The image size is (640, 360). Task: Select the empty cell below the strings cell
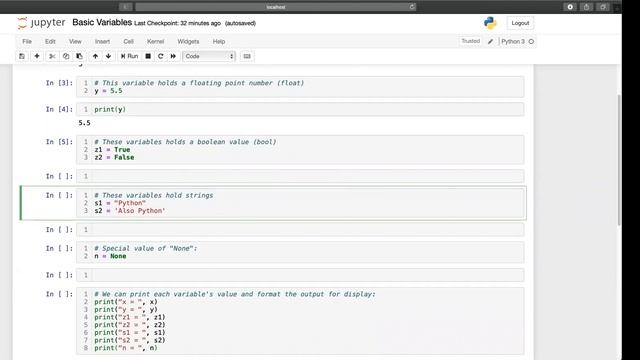[x=300, y=230]
